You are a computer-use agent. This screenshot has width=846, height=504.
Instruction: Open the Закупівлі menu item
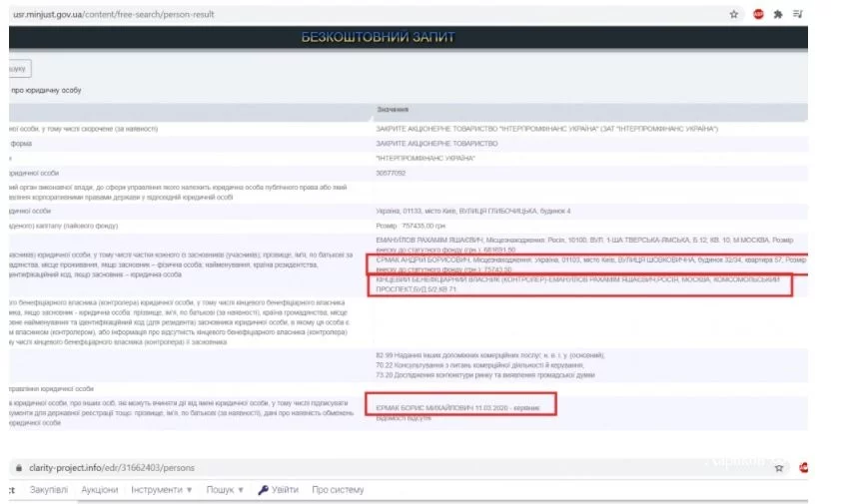[x=49, y=489]
